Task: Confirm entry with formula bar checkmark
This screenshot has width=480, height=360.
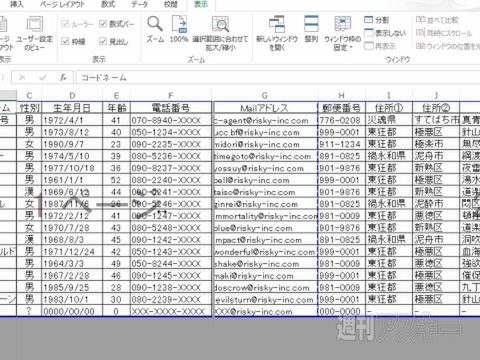Action: point(42,78)
